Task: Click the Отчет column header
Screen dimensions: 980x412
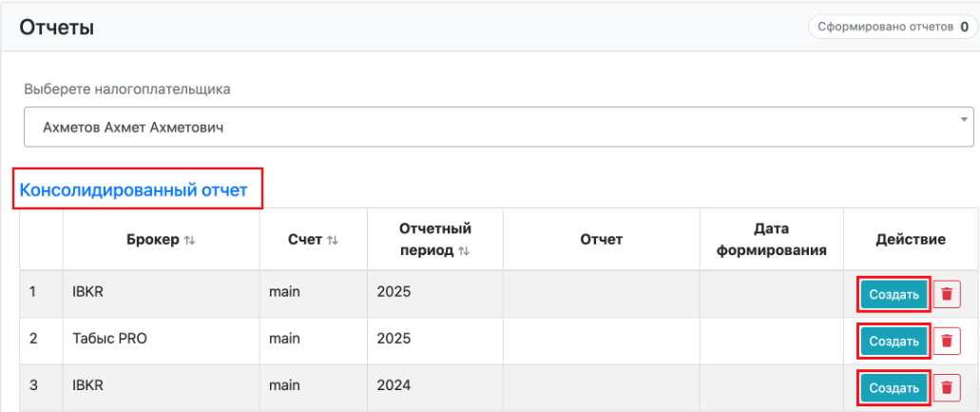Action: [602, 240]
